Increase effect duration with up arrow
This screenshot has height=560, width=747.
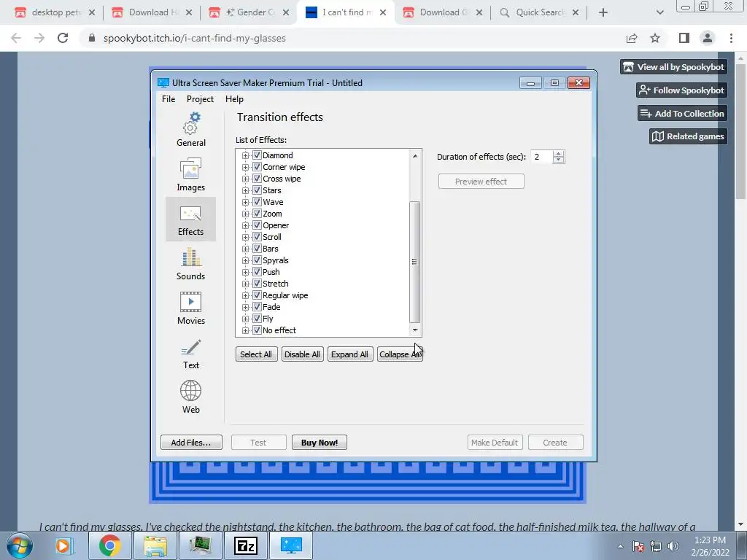558,153
